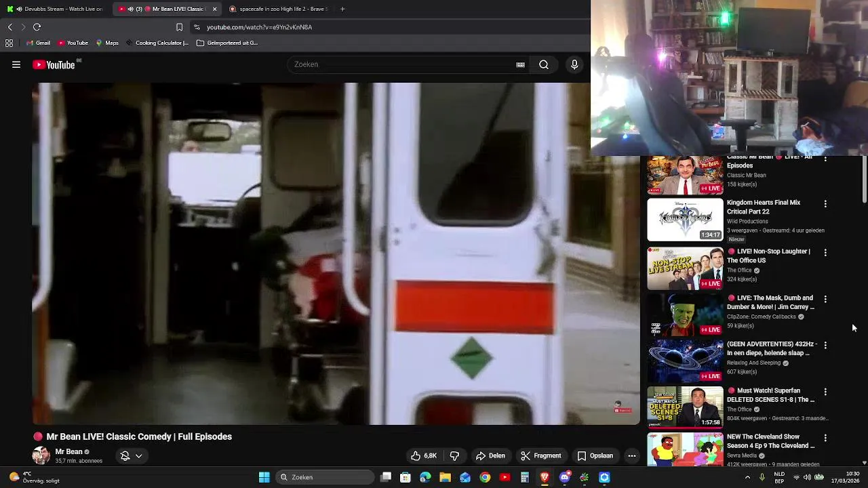Viewport: 868px width, 488px height.
Task: Open options for The Cleveland Show video
Action: [825, 438]
